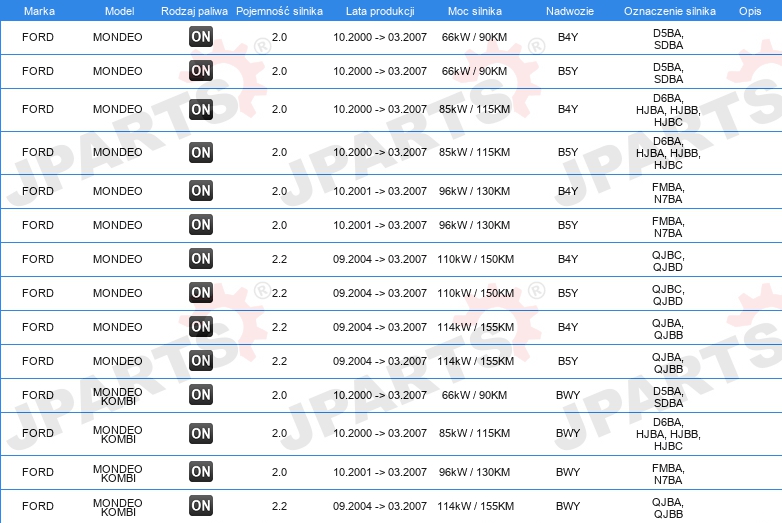The height and width of the screenshot is (523, 782).
Task: Click 114kW / 155KM in the Mondeo Kombi row
Action: pos(475,506)
